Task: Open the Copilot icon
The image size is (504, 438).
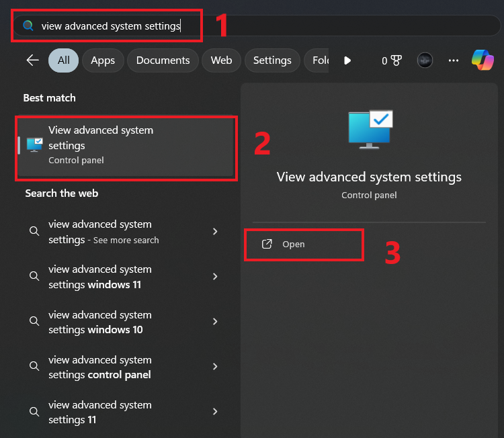Action: click(482, 60)
